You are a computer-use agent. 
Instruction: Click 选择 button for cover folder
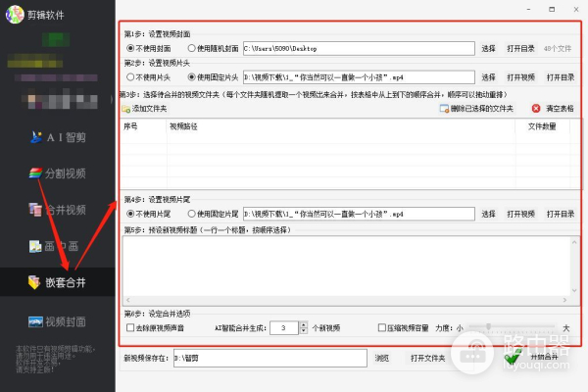click(x=488, y=48)
